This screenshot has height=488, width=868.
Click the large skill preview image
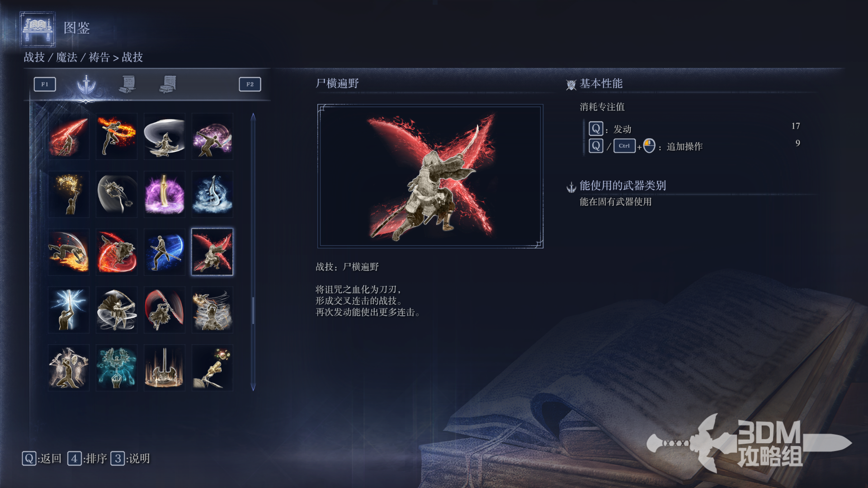click(x=430, y=176)
